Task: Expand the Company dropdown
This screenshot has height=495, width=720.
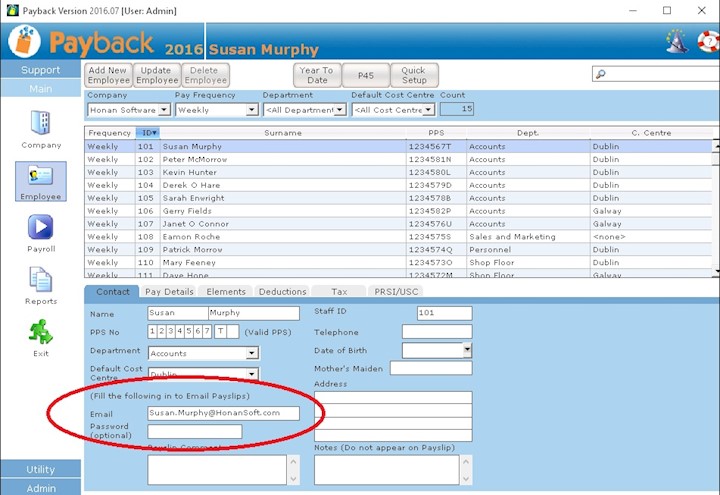Action: point(164,110)
